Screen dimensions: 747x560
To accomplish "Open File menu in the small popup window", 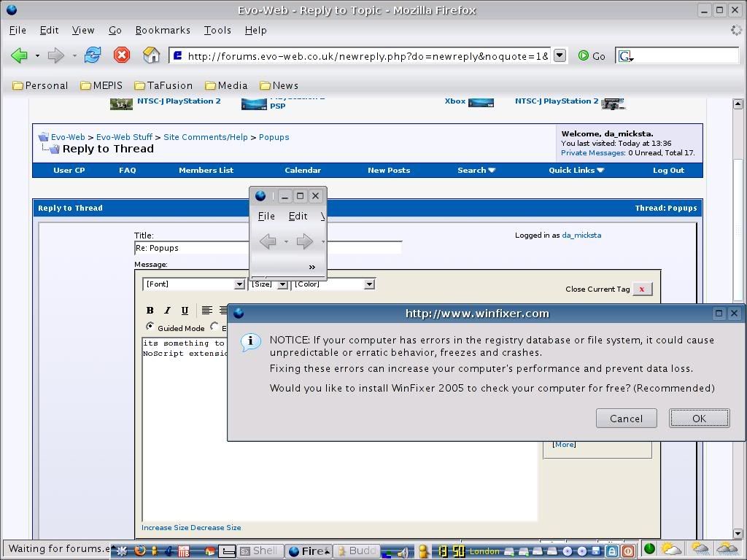I will point(266,216).
